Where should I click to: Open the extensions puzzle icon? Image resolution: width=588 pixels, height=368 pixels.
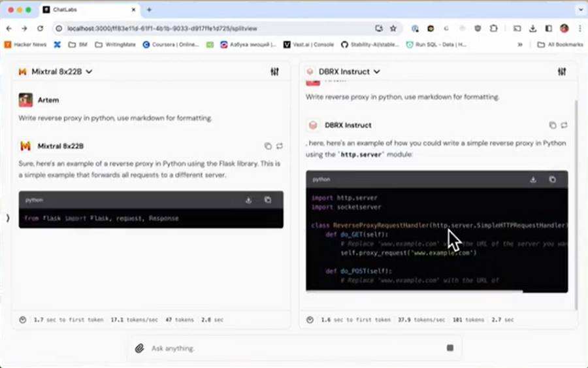point(493,29)
